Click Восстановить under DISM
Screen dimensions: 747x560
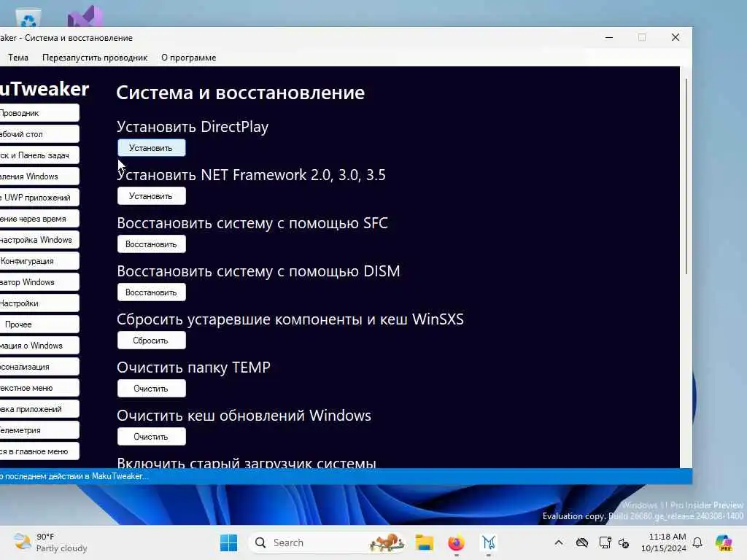tap(152, 292)
